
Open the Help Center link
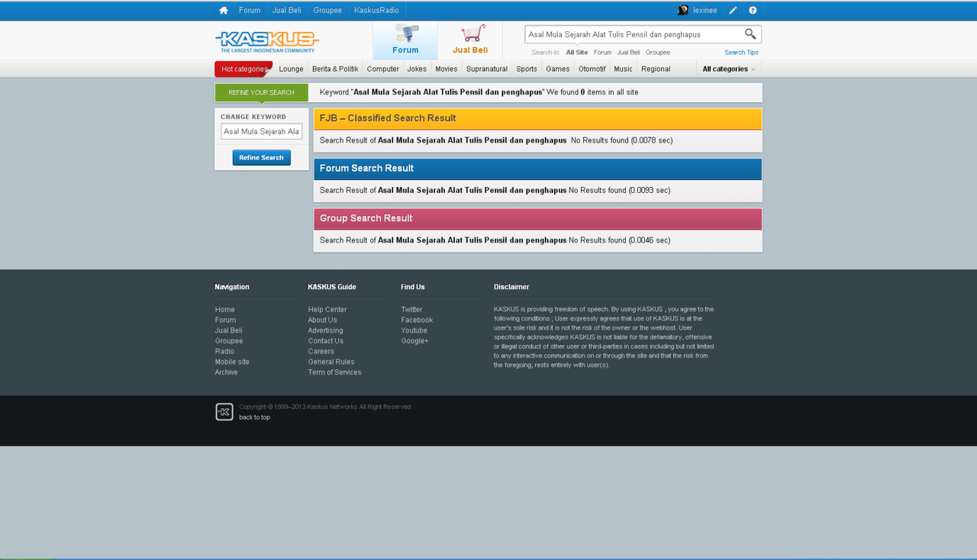tap(327, 310)
